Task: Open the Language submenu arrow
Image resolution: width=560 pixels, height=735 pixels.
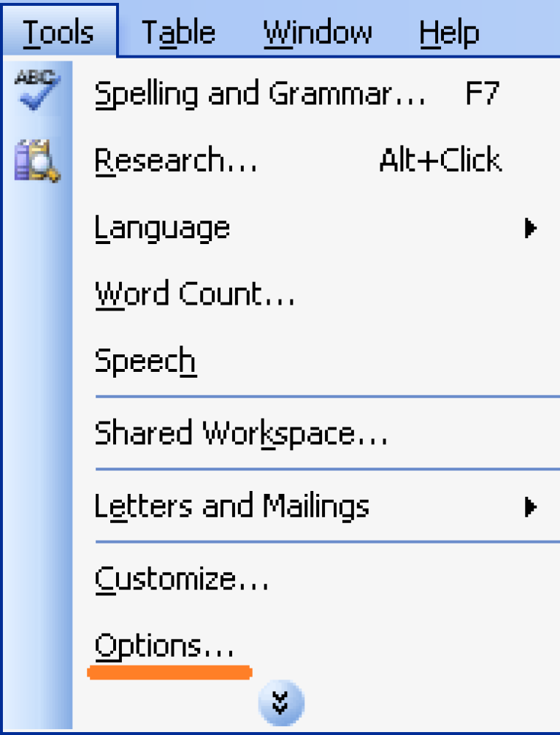Action: 531,228
